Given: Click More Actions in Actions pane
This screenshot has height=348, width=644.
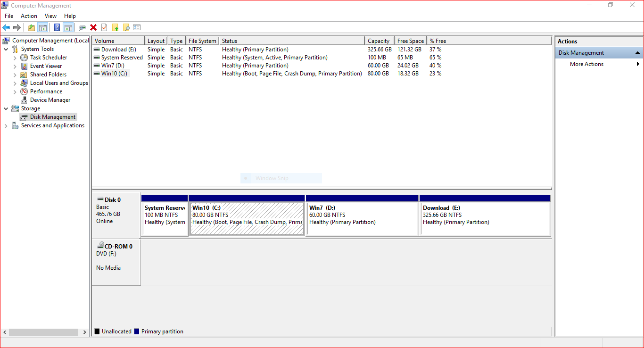Looking at the screenshot, I should [586, 64].
